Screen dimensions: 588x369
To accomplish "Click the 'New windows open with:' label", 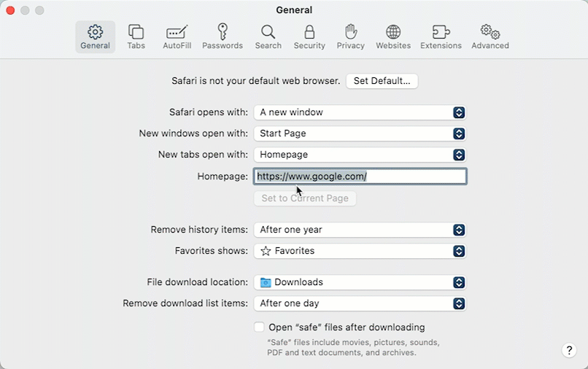I will (193, 133).
